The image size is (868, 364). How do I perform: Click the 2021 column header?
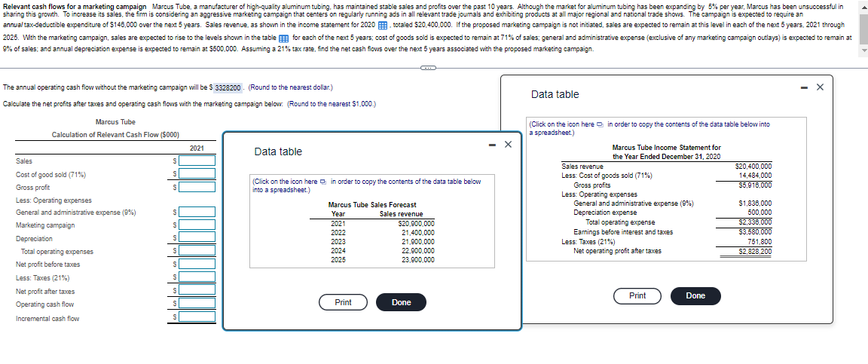coord(197,148)
